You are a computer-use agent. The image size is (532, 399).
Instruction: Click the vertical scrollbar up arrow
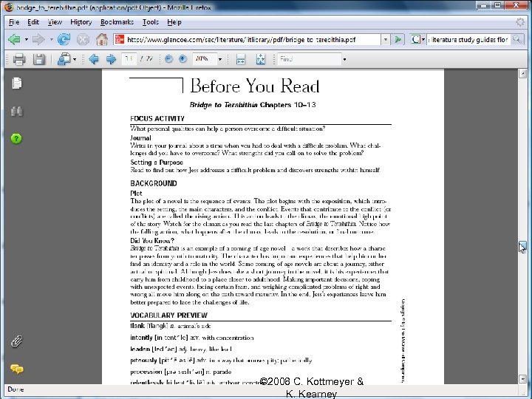click(x=522, y=74)
